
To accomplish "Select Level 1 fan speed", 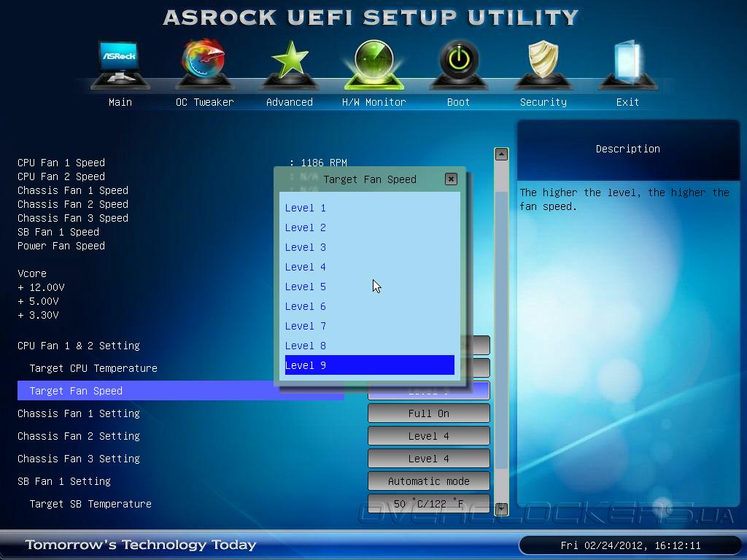I will (369, 208).
